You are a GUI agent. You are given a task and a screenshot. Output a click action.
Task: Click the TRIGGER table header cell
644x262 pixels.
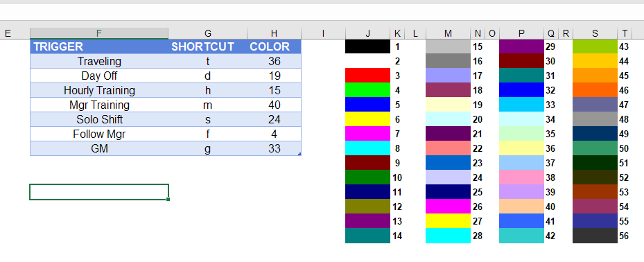point(99,46)
